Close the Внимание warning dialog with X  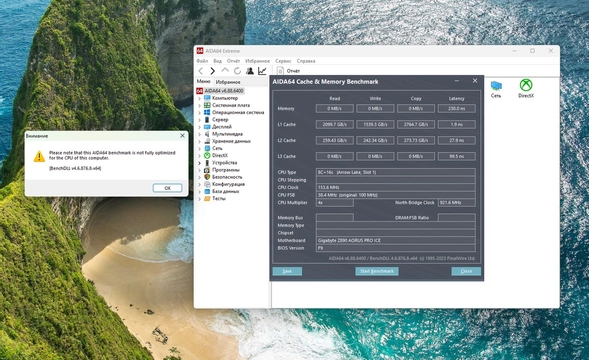coord(183,136)
